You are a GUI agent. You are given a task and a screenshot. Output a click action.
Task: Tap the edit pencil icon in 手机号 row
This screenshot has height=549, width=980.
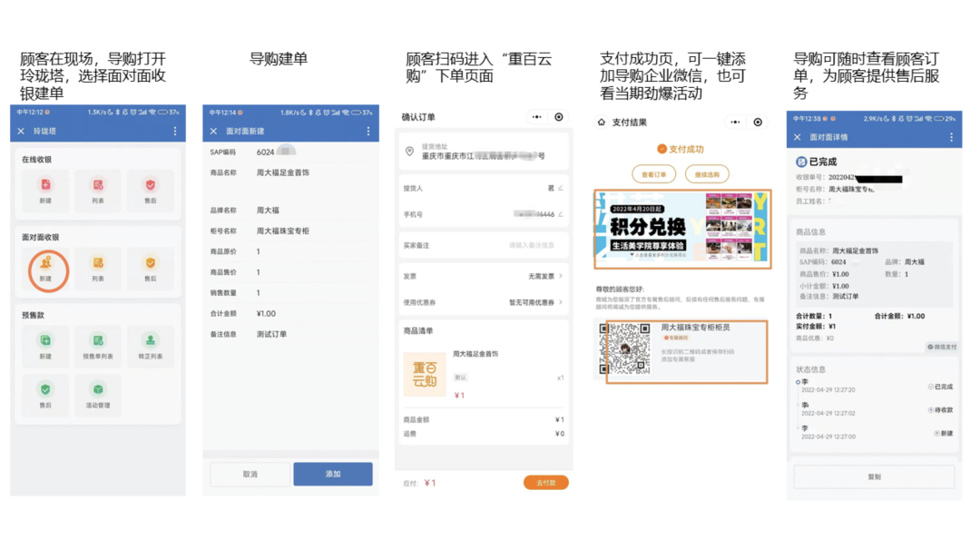tap(561, 214)
